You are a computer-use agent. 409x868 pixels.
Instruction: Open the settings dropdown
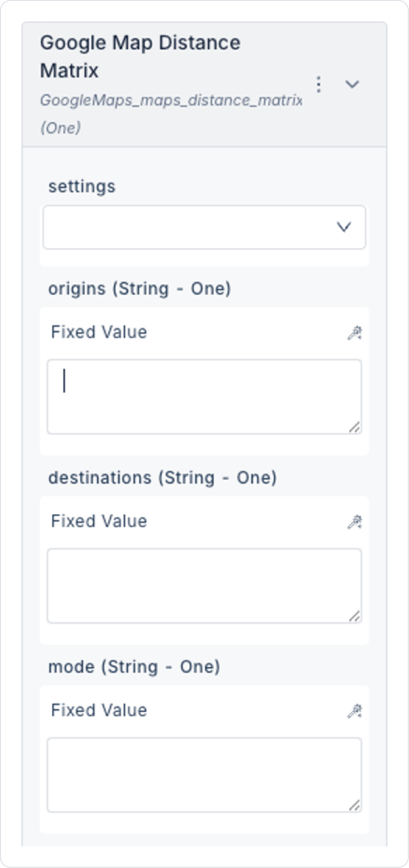204,227
